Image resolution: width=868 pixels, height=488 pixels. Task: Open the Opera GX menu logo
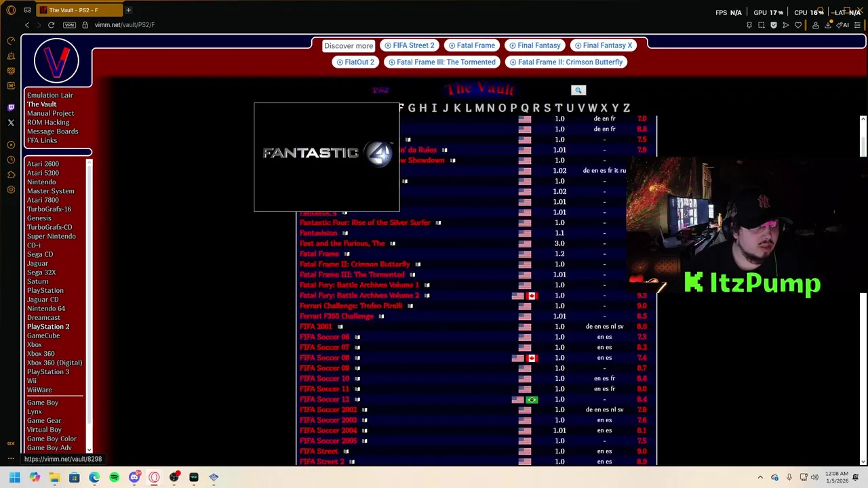click(11, 10)
